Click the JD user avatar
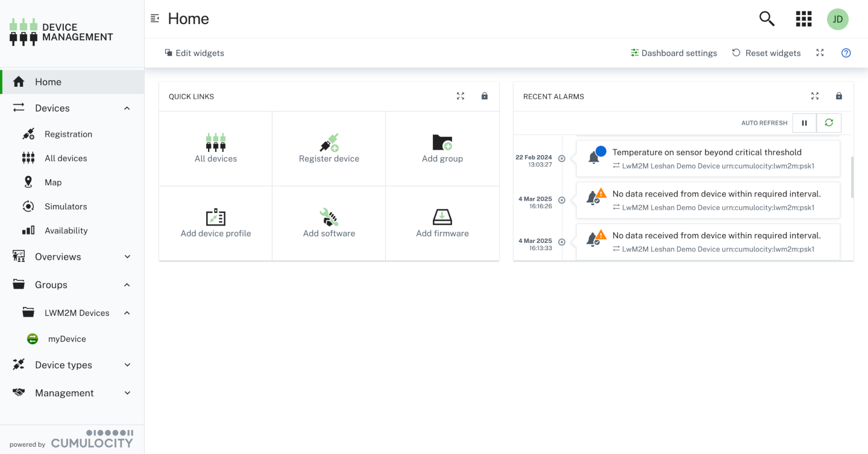This screenshot has width=868, height=454. pos(837,19)
